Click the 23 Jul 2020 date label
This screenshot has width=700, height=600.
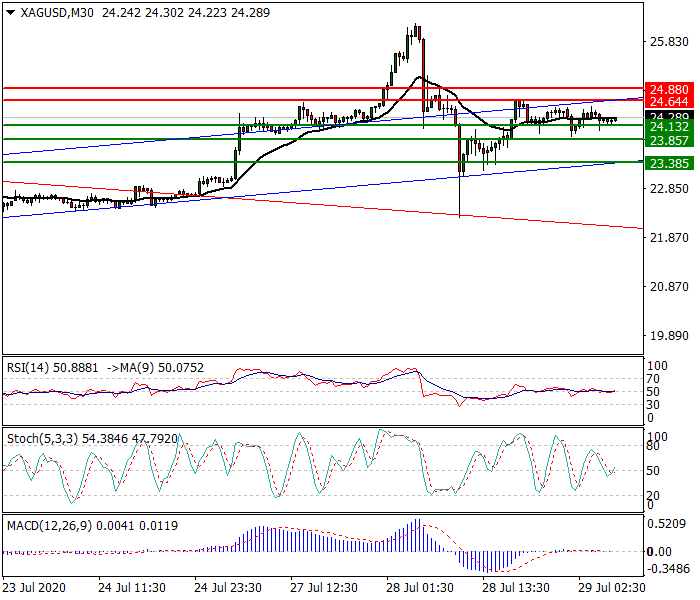click(34, 588)
